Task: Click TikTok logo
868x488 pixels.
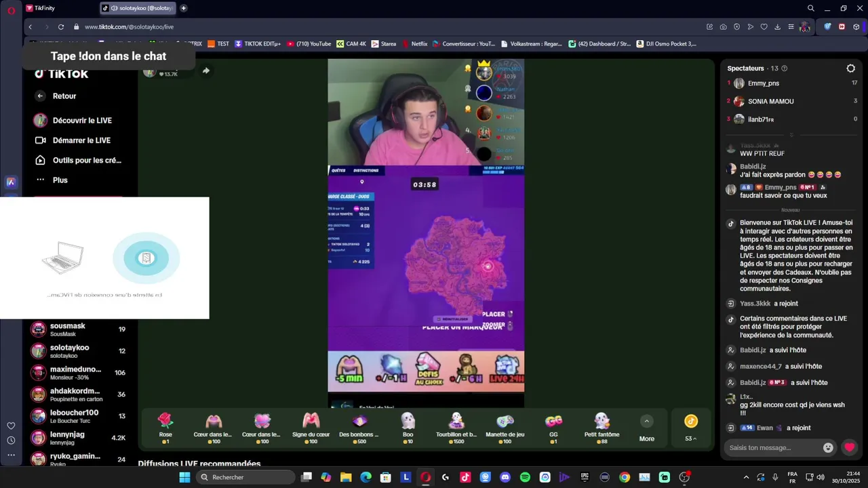Action: coord(61,73)
